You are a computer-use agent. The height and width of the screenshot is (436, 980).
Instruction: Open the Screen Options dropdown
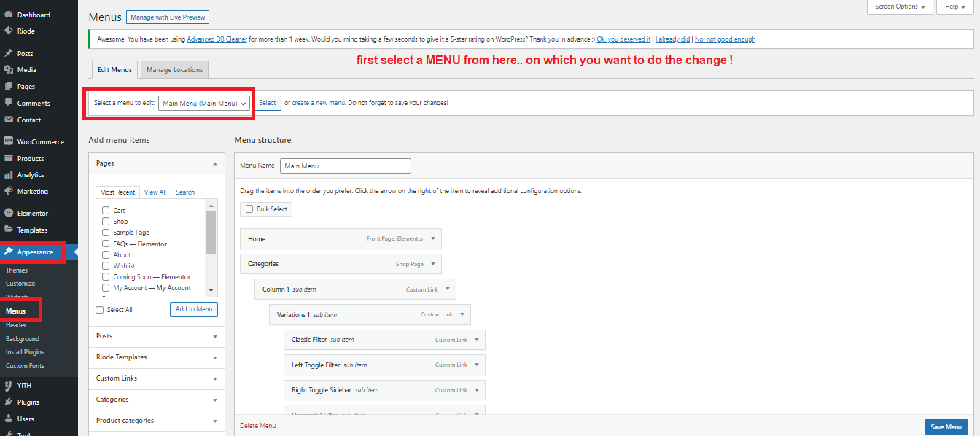click(900, 7)
